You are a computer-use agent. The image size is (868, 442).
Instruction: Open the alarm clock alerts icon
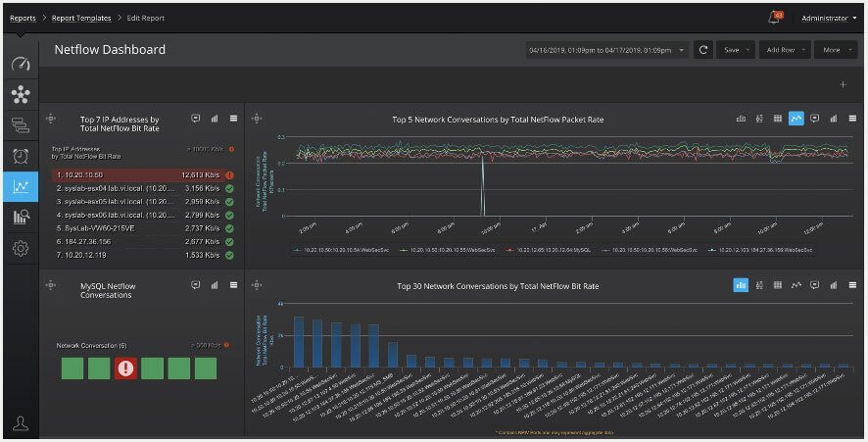click(21, 156)
